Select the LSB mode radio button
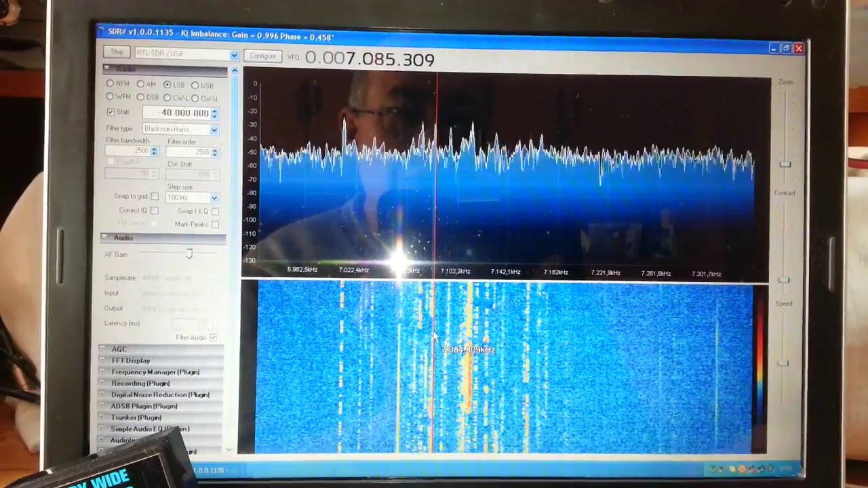Viewport: 868px width, 488px height. [167, 85]
